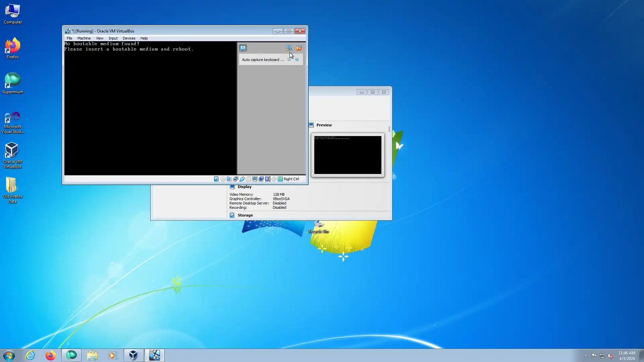Image resolution: width=644 pixels, height=362 pixels.
Task: Click the display settings status icon
Action: [255, 179]
